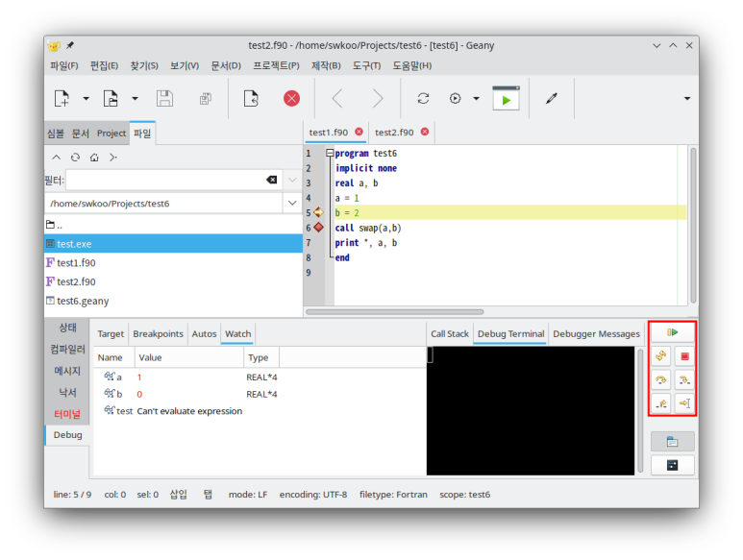Clear the filter text with backspace icon
Viewport: 743px width, 560px height.
click(x=271, y=180)
